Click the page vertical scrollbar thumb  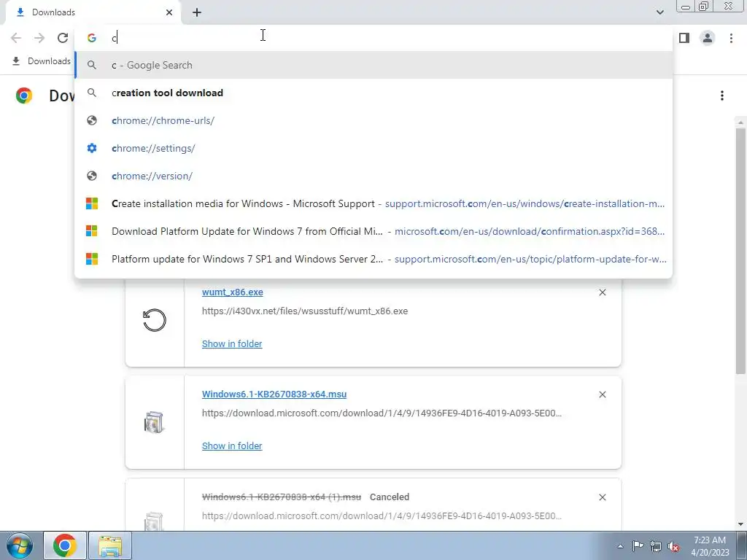740,250
